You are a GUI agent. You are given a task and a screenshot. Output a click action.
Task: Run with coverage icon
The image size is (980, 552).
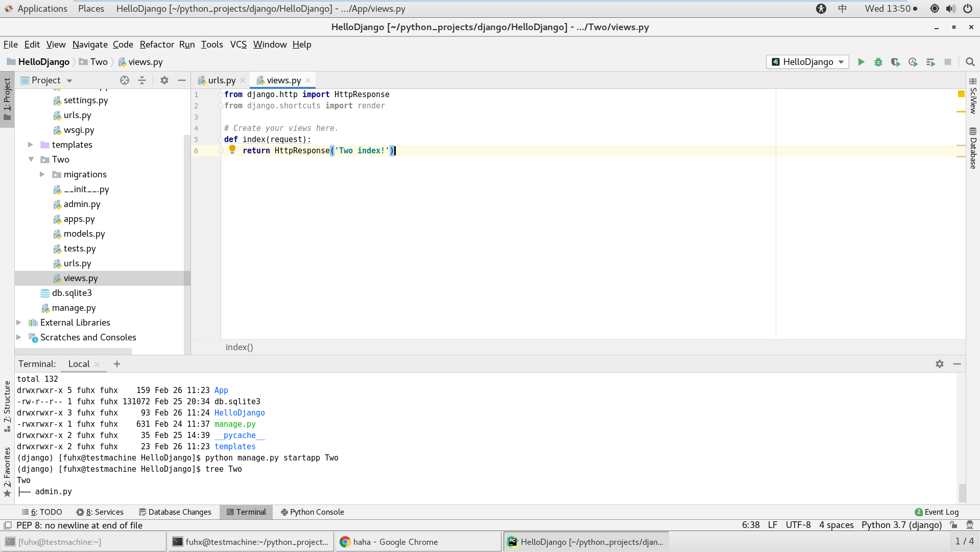(896, 62)
